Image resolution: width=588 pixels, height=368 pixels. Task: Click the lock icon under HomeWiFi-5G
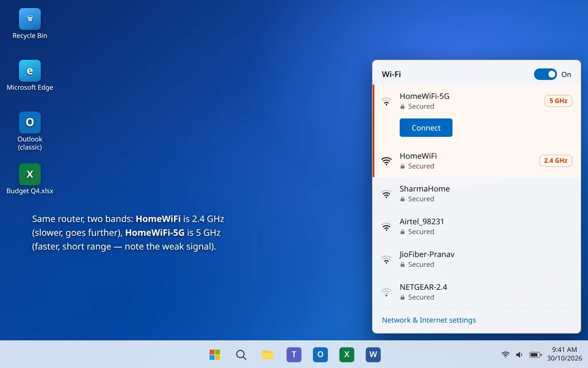tap(403, 106)
